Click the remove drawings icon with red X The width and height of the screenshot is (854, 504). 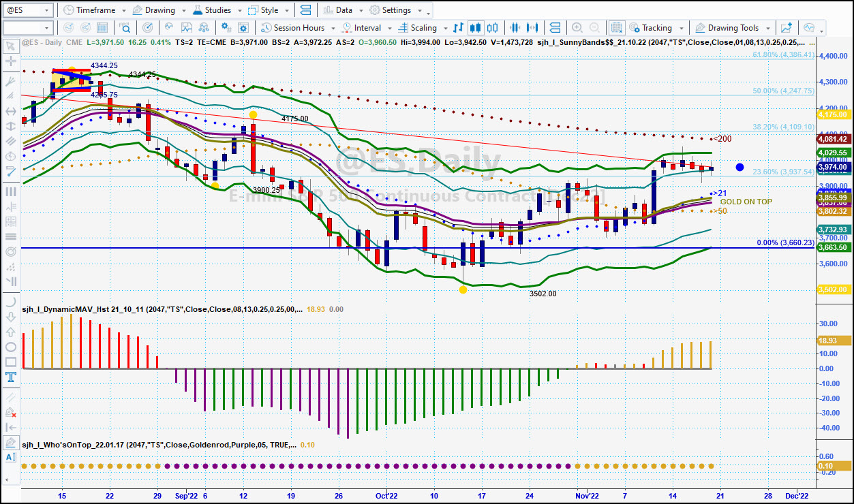click(11, 412)
